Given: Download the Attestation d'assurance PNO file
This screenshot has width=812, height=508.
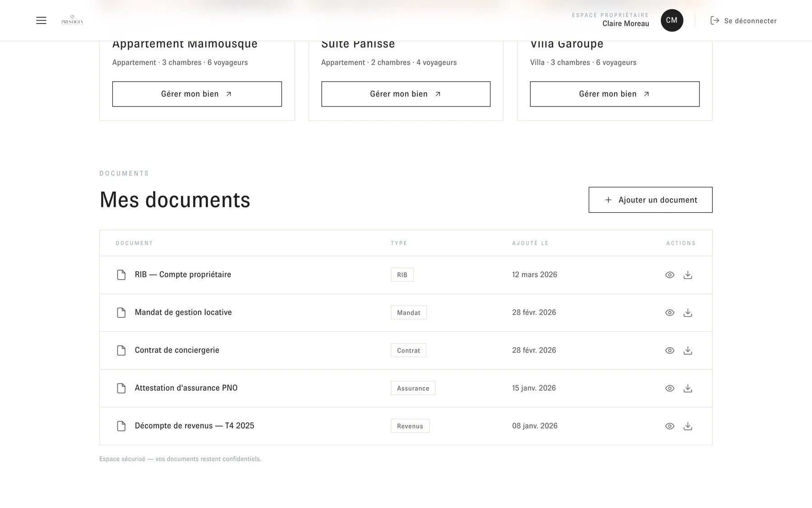Looking at the screenshot, I should pyautogui.click(x=687, y=388).
